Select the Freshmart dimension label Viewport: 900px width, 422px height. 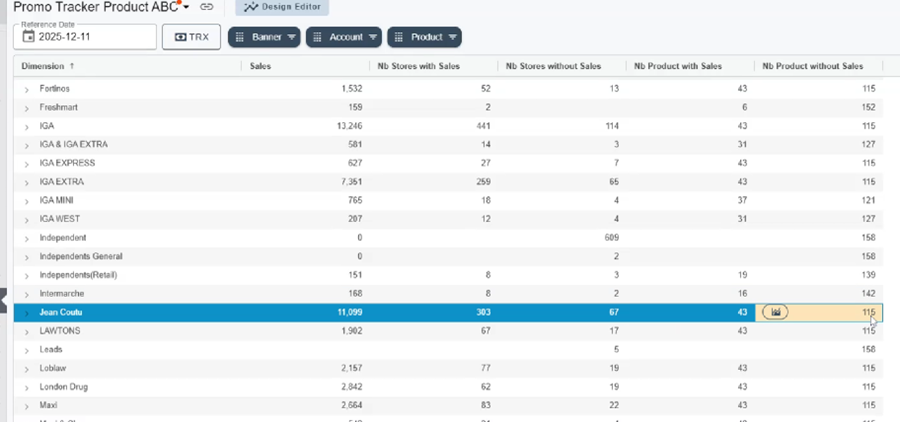click(59, 107)
